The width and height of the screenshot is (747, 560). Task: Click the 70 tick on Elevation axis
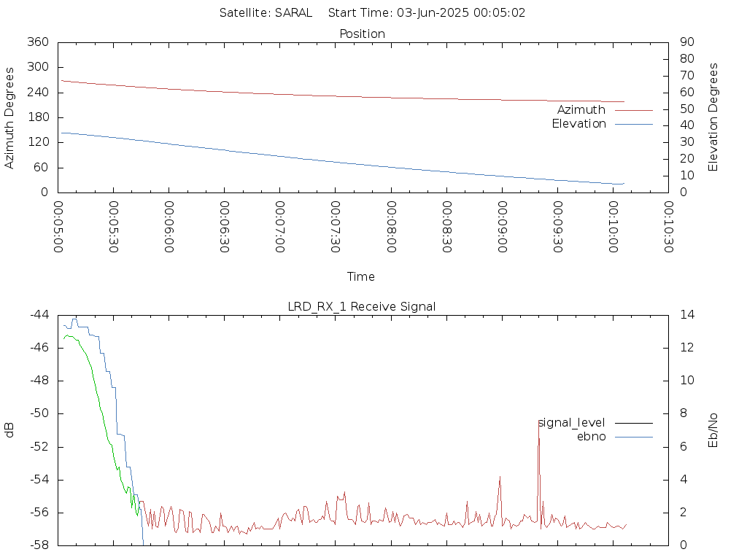[x=687, y=75]
